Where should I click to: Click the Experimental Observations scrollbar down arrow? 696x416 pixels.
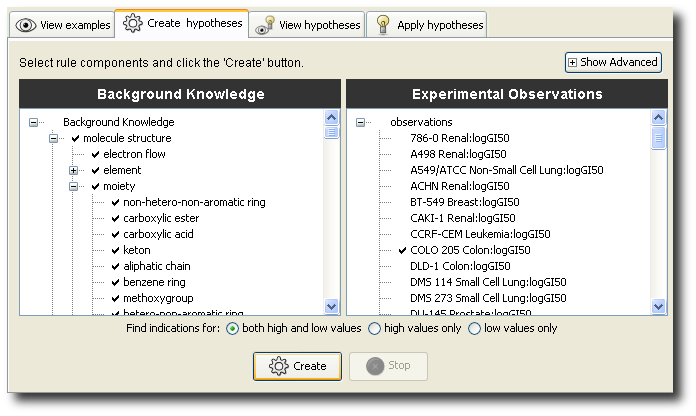click(658, 307)
